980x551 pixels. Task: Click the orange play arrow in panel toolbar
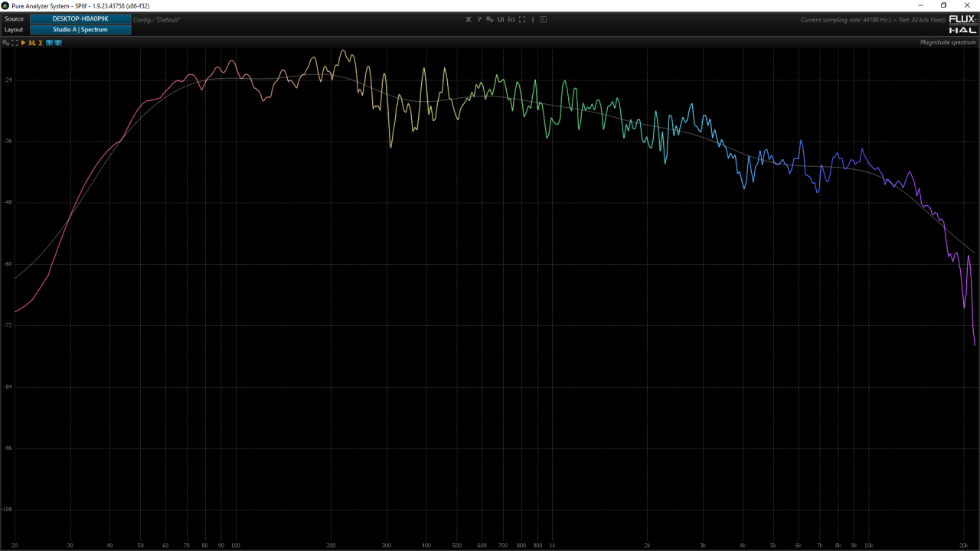(23, 43)
